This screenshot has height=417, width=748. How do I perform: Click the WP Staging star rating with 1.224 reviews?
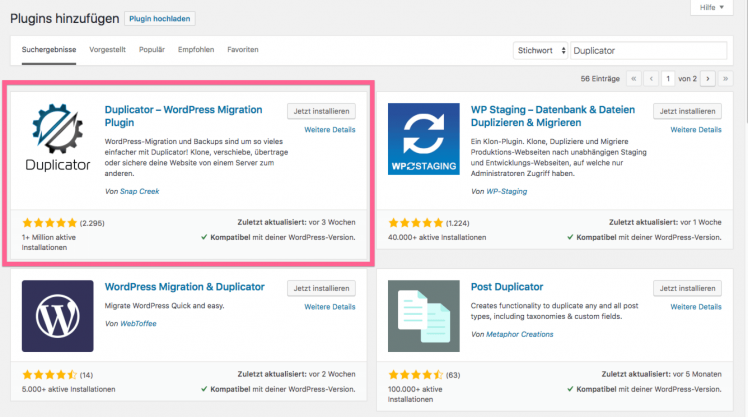tap(416, 223)
